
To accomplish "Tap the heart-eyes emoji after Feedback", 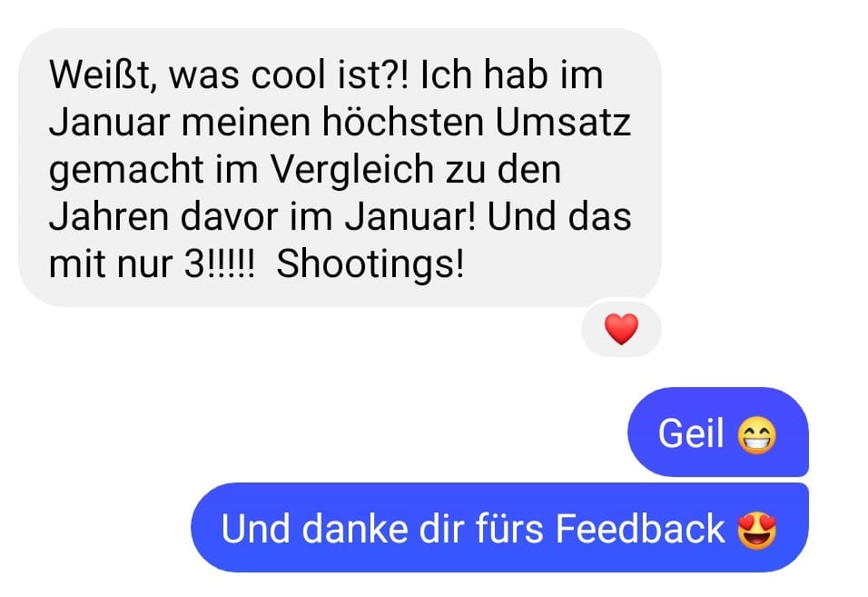I will pyautogui.click(x=756, y=530).
